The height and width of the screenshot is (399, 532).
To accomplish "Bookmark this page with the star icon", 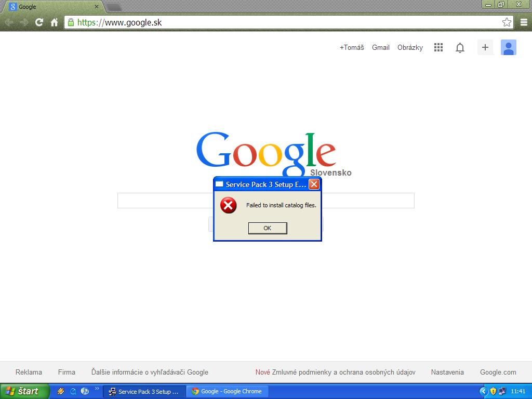I will 507,22.
